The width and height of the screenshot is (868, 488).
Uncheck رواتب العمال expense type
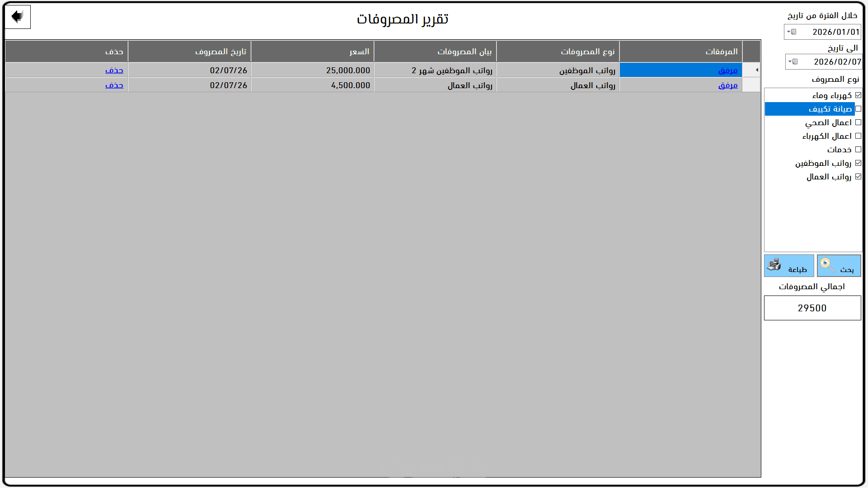point(858,177)
